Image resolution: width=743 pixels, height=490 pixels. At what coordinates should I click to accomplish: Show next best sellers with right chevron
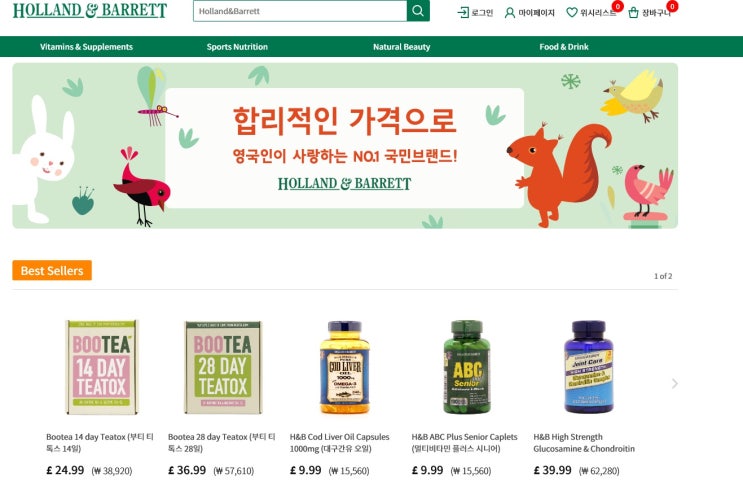[x=674, y=383]
